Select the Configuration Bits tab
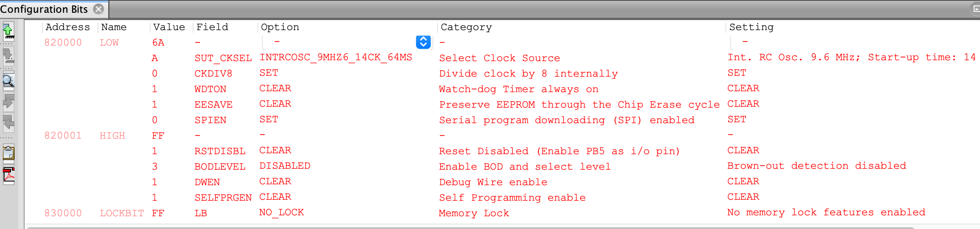The width and height of the screenshot is (980, 229). click(44, 9)
